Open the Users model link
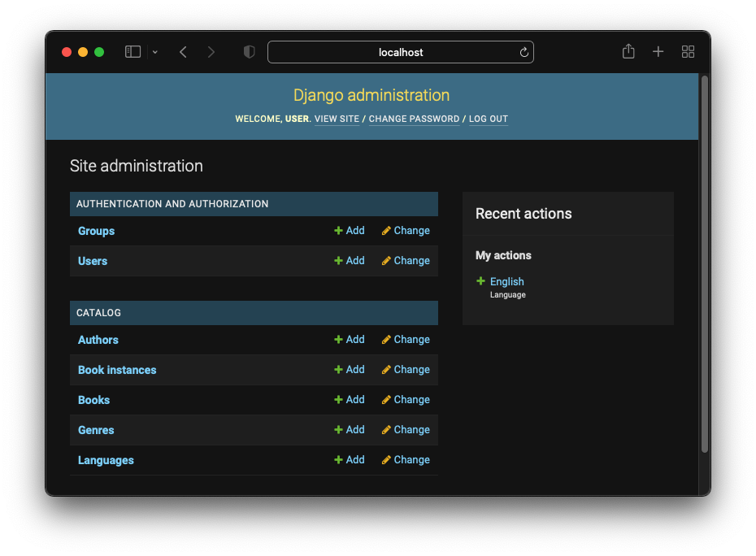Viewport: 756px width, 556px height. (93, 261)
